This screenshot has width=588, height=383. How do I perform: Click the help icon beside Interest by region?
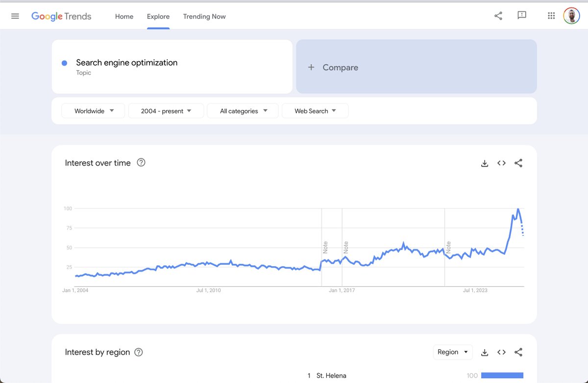139,352
